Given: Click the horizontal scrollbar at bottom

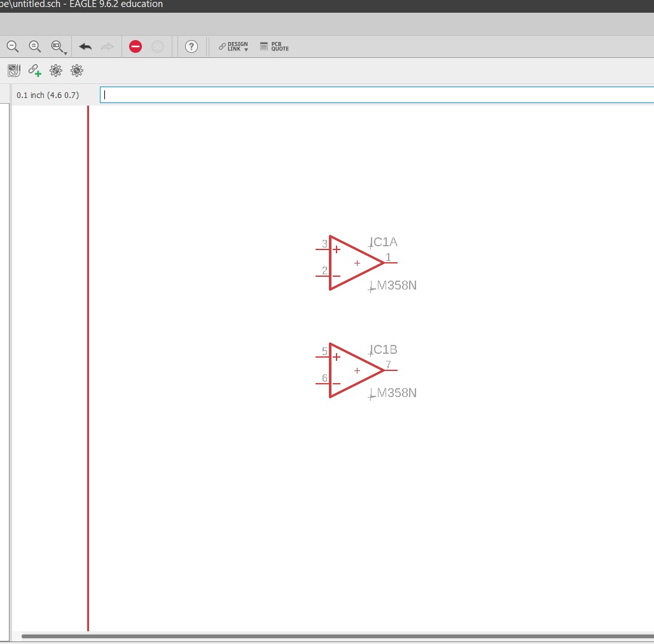Looking at the screenshot, I should (337, 636).
